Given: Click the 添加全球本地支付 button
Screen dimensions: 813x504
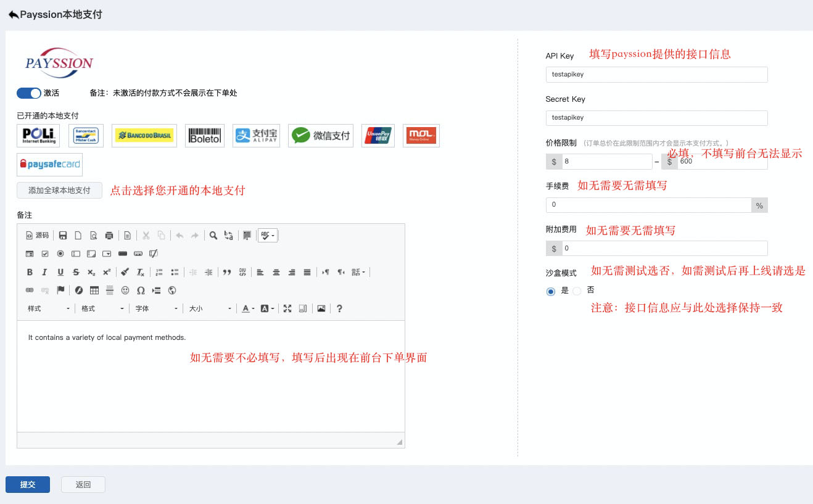Looking at the screenshot, I should point(59,190).
